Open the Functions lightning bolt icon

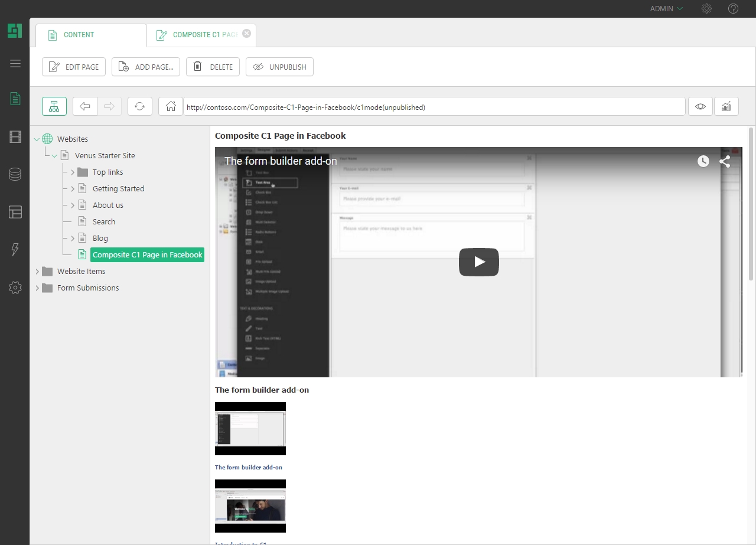tap(15, 249)
